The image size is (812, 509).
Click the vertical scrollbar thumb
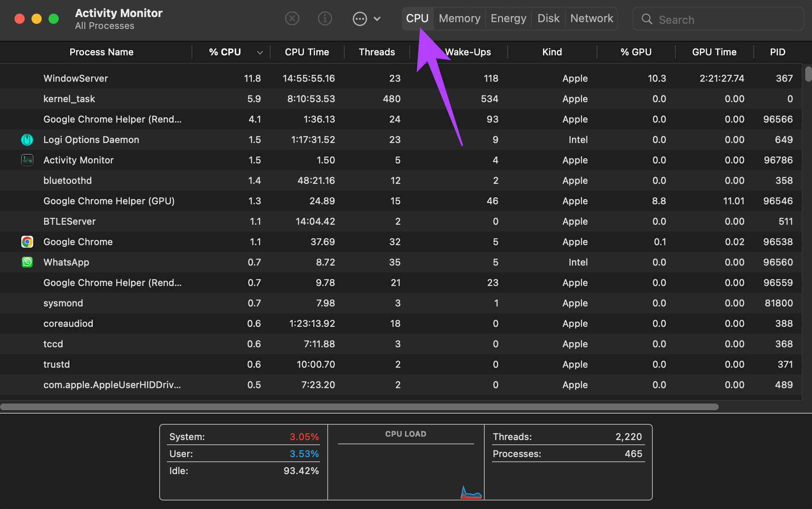tap(808, 74)
